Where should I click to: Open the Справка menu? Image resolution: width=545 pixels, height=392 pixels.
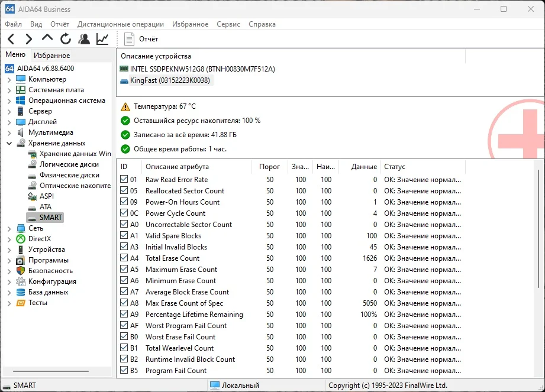(x=262, y=24)
